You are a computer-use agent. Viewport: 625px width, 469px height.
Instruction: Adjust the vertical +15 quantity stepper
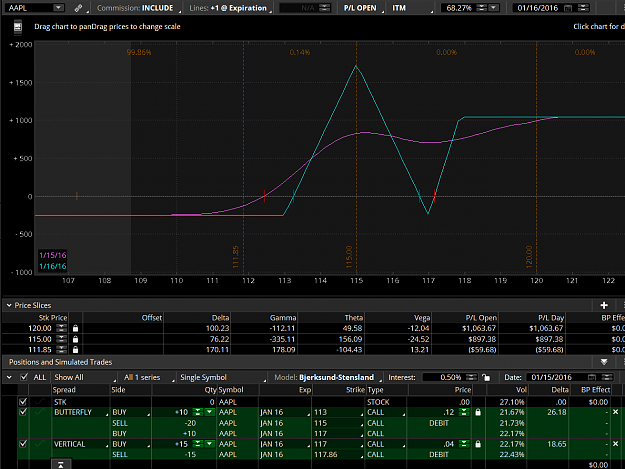coord(197,444)
